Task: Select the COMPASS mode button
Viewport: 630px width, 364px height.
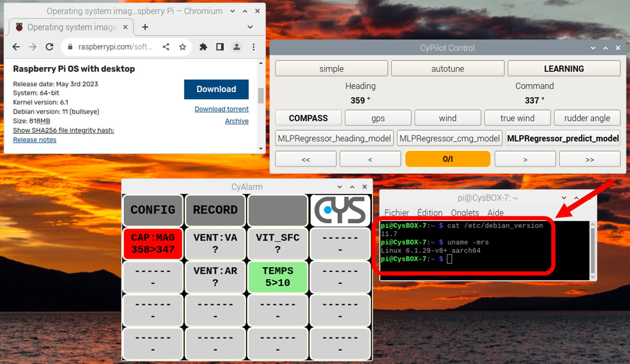Action: [x=308, y=118]
